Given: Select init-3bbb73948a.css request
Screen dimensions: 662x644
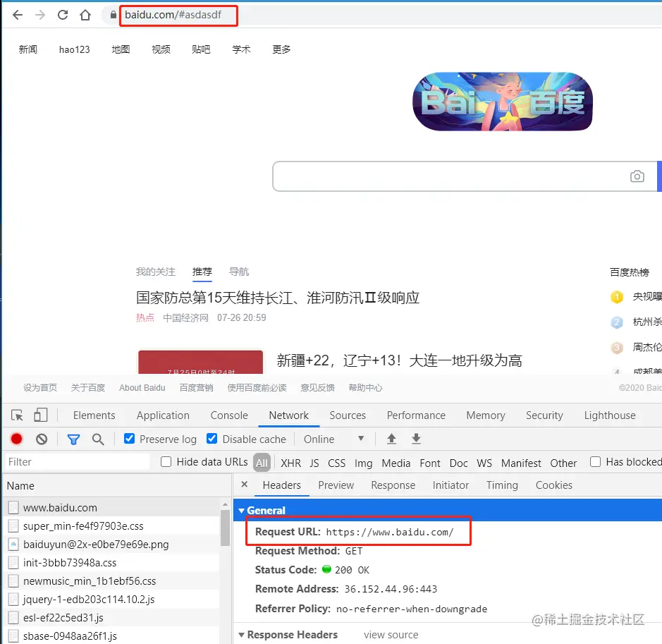Looking at the screenshot, I should tap(112, 562).
